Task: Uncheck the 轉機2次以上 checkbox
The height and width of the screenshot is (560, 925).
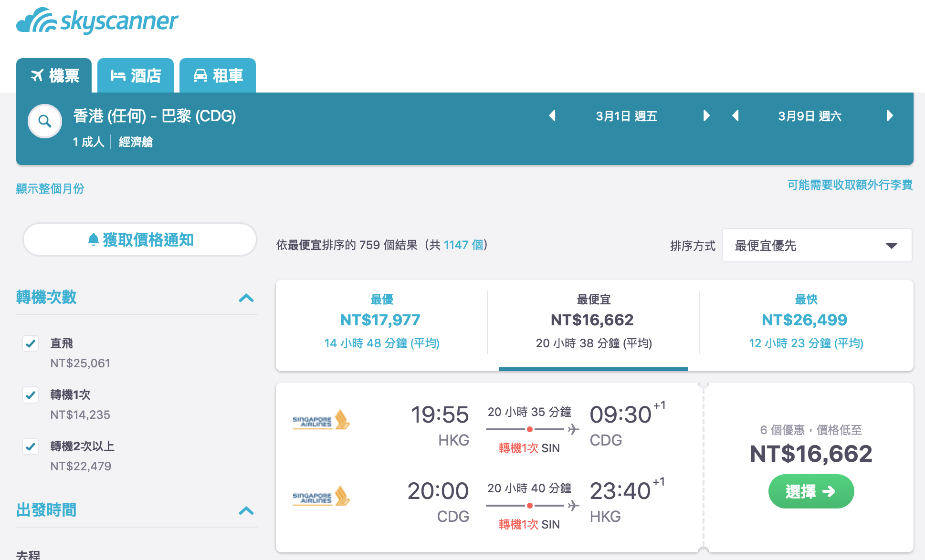Action: coord(31,446)
